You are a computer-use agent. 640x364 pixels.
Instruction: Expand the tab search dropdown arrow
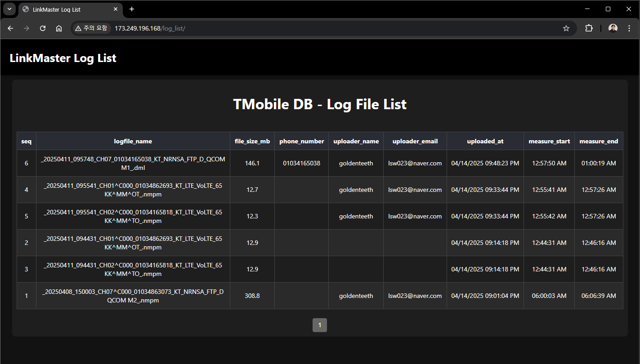[9, 9]
